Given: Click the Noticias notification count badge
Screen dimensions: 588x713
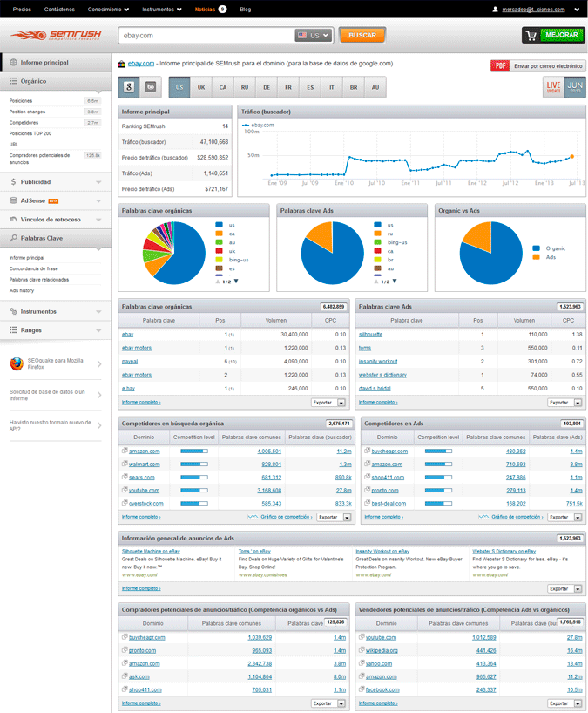Looking at the screenshot, I should pos(222,9).
